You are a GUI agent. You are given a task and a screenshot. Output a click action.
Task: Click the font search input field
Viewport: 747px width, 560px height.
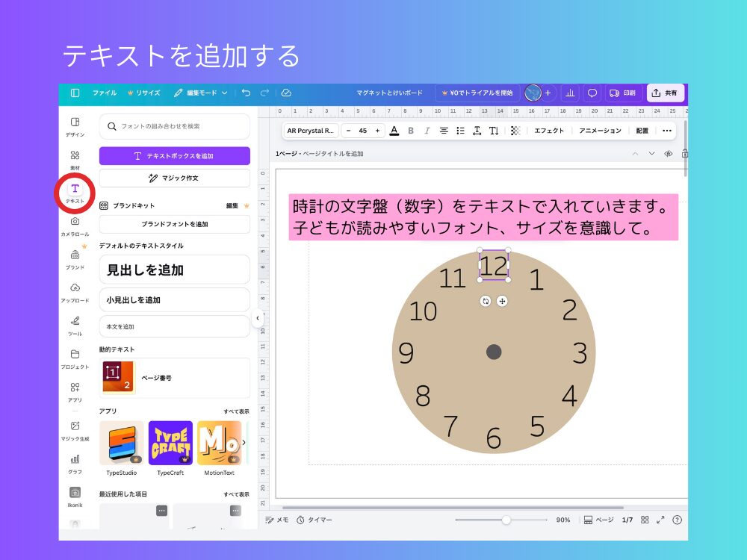[x=173, y=127]
